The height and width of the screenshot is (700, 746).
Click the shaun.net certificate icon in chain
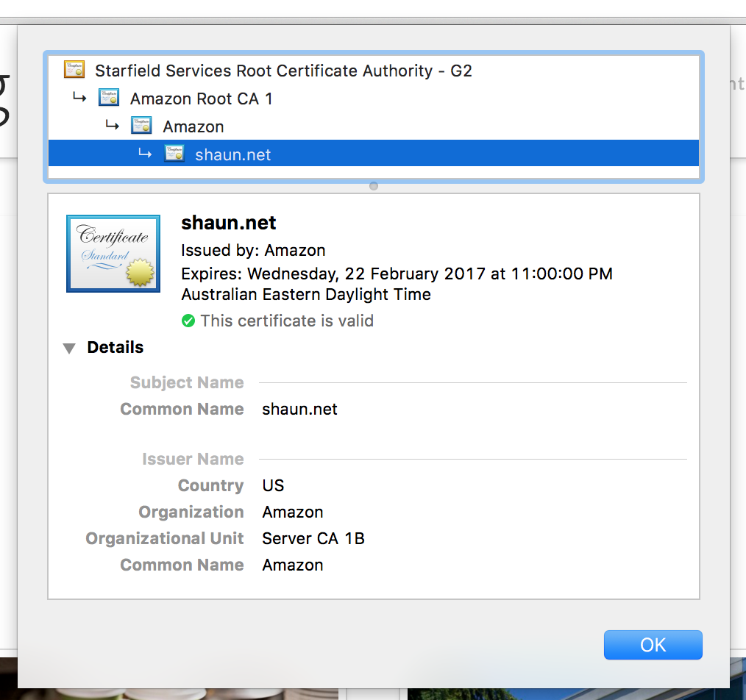(x=174, y=154)
